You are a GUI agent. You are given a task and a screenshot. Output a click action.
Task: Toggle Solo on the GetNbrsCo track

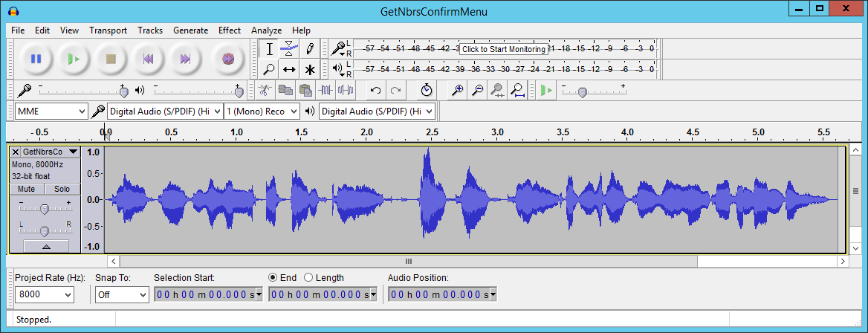pos(62,190)
